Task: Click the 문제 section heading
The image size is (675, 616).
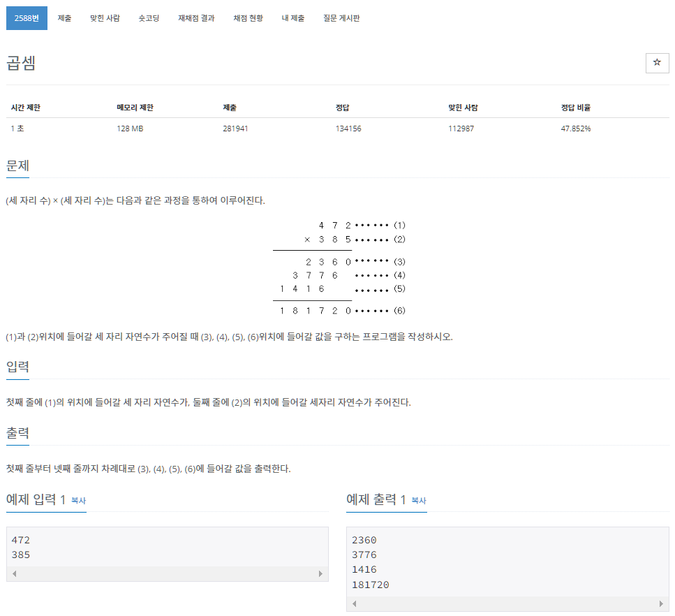Action: tap(17, 166)
